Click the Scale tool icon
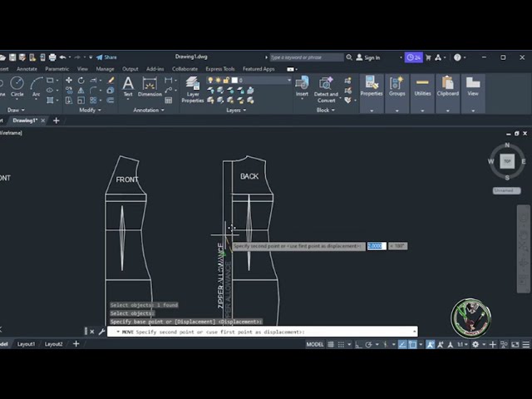Image resolution: width=532 pixels, height=399 pixels. (x=81, y=100)
